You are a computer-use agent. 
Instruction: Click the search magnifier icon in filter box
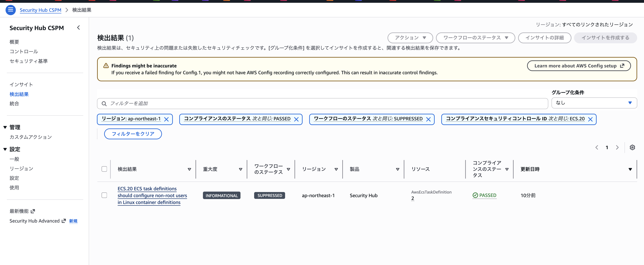pyautogui.click(x=104, y=103)
